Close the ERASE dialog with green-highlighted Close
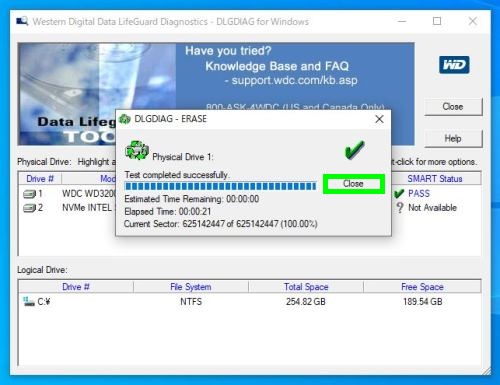This screenshot has width=500, height=385. click(353, 184)
